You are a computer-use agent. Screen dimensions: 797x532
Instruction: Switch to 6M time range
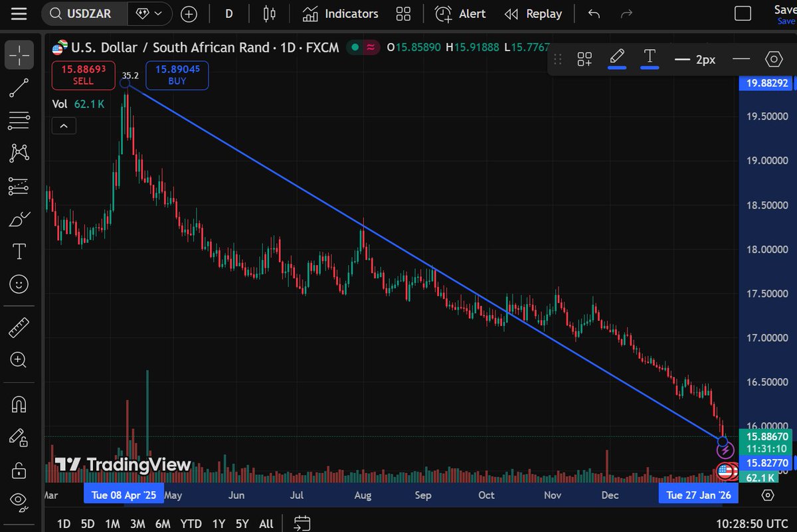pyautogui.click(x=163, y=523)
